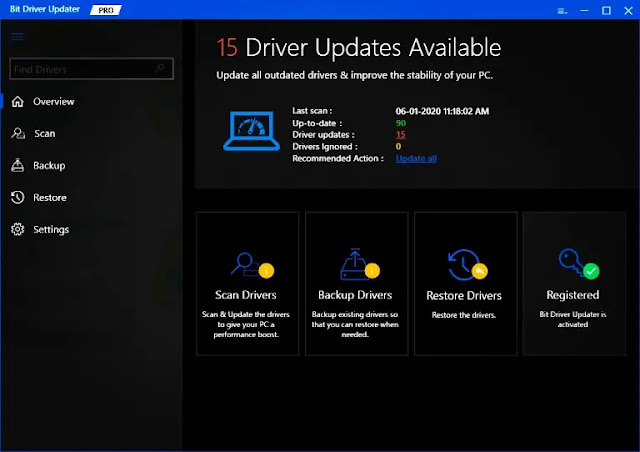Image resolution: width=640 pixels, height=452 pixels.
Task: Open the Registered card title
Action: coord(573,295)
